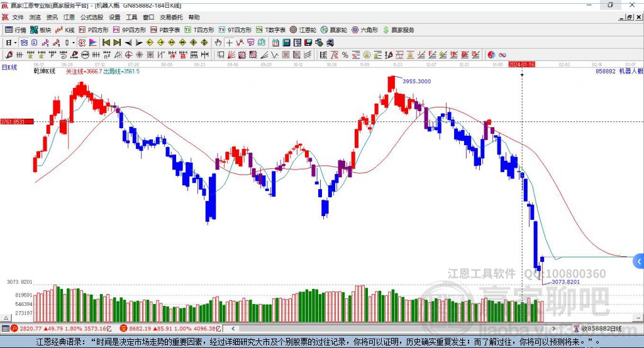This screenshot has height=348, width=644.
Task: Open the 交易委托 menu
Action: 171,17
